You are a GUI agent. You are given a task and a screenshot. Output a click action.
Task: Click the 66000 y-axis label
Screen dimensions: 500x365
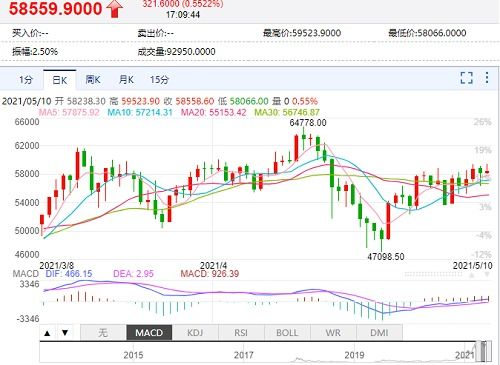tap(27, 122)
